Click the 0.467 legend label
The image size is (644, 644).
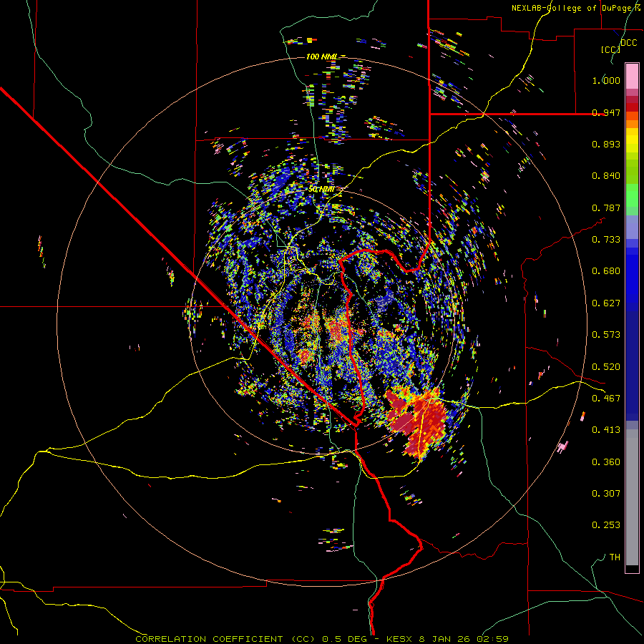click(x=606, y=399)
